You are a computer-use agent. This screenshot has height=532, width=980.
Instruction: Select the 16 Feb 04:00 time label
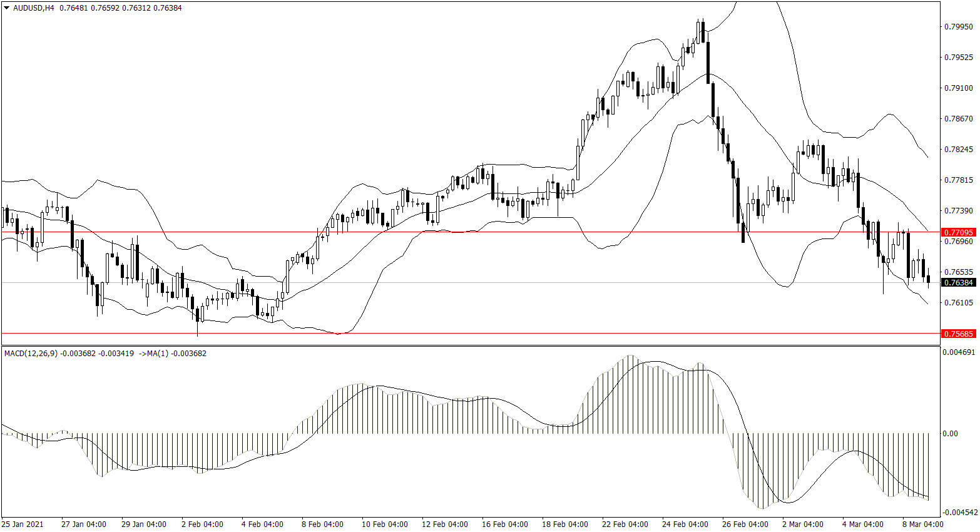[x=505, y=524]
